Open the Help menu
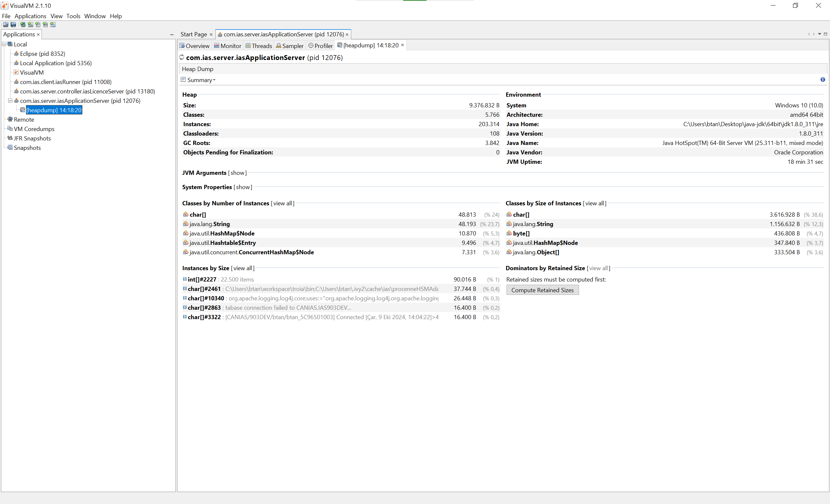Screen dimensions: 830x504 (116, 16)
